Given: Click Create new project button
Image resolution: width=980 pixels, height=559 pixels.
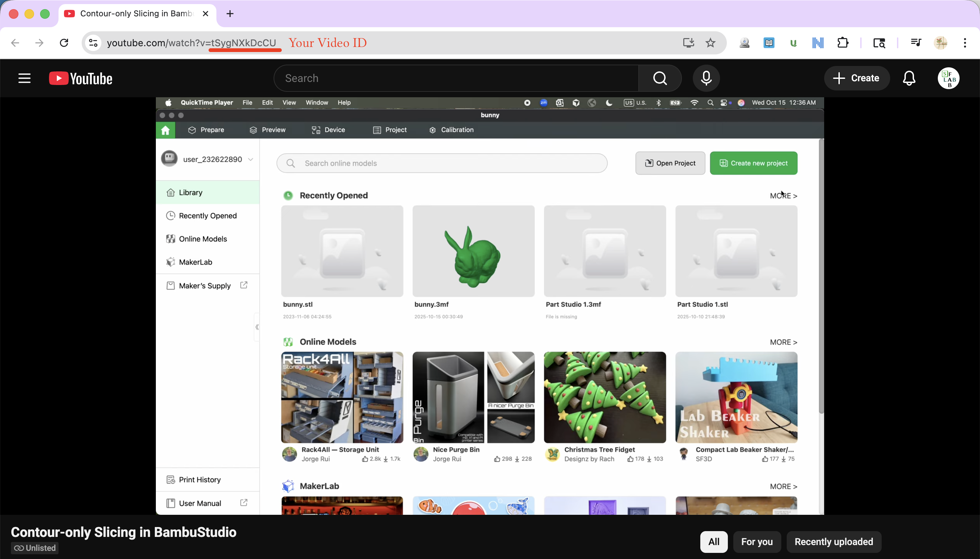Looking at the screenshot, I should tap(753, 163).
